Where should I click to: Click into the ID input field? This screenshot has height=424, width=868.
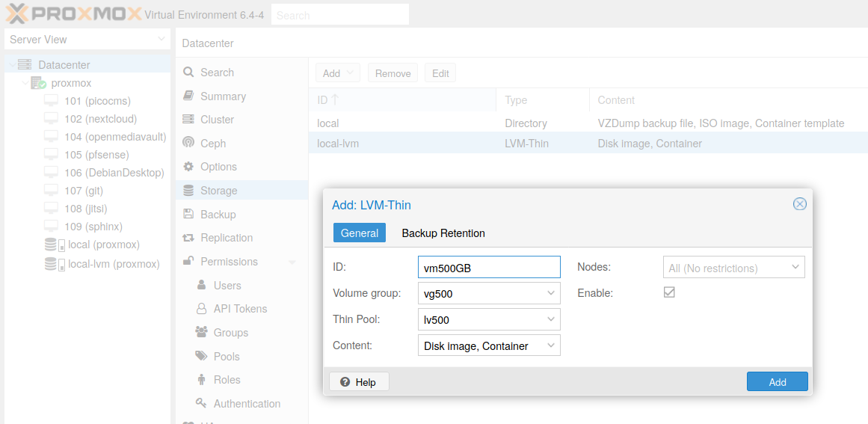(488, 268)
